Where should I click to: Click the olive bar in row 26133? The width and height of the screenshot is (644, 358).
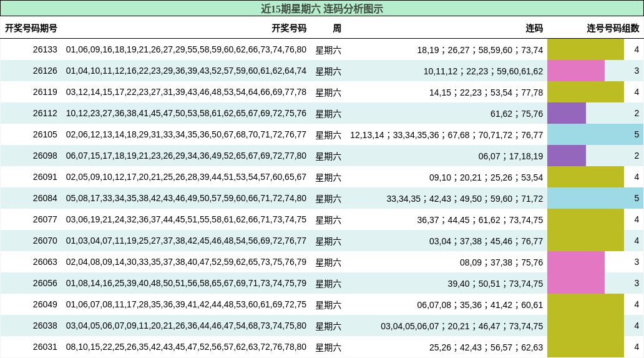586,50
